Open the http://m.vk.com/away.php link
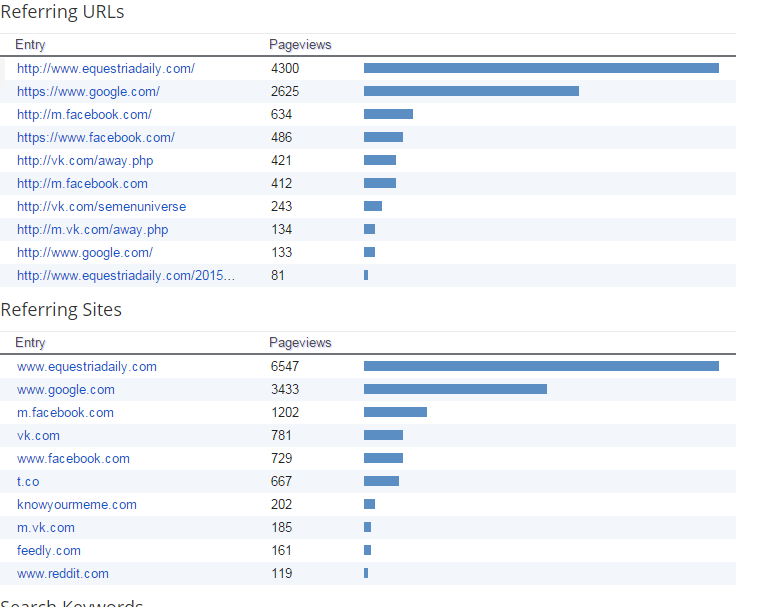Screen dimensions: 758x607 click(x=92, y=230)
